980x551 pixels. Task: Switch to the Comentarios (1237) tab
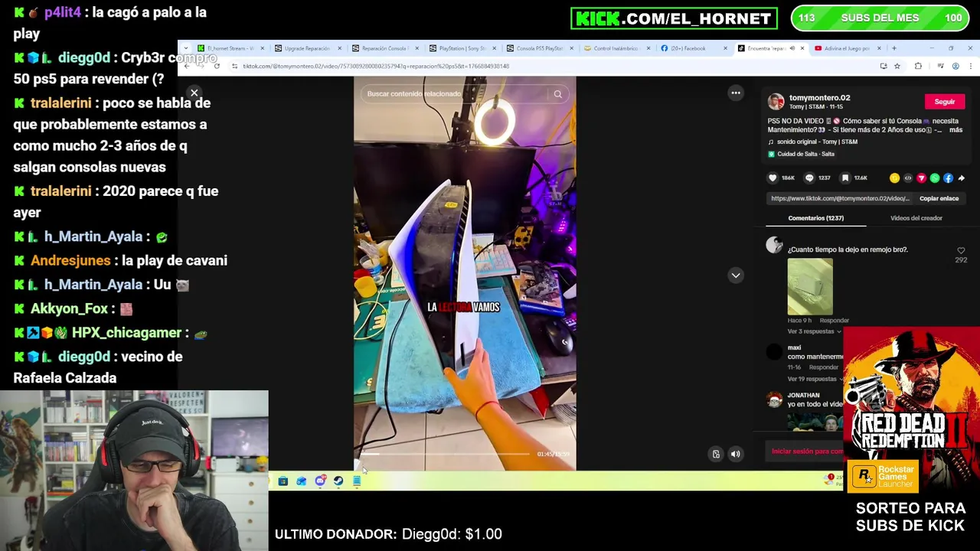pos(815,218)
